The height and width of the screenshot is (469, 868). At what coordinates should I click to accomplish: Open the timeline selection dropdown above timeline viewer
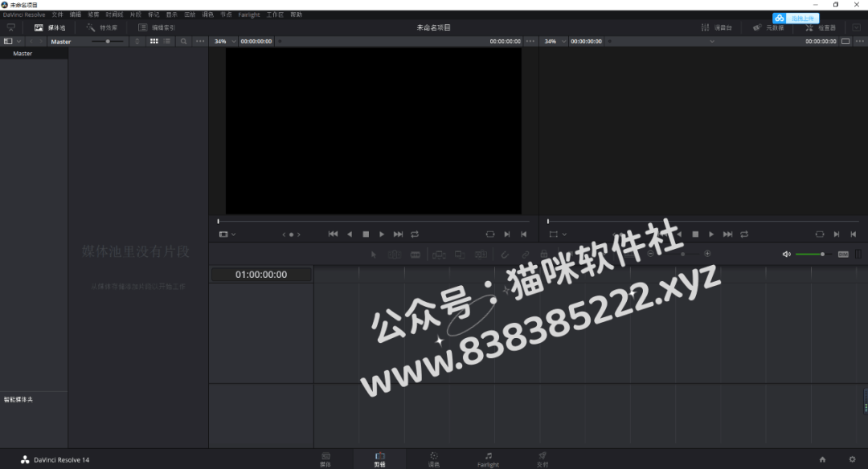point(712,42)
